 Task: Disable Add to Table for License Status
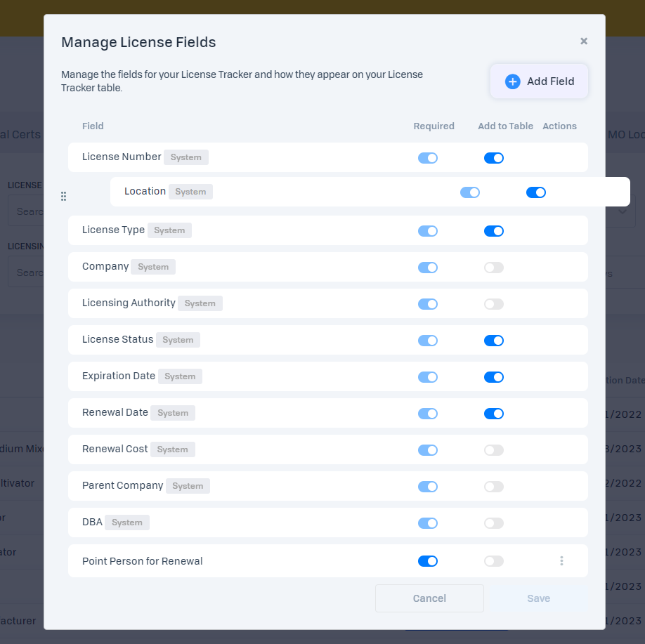494,341
